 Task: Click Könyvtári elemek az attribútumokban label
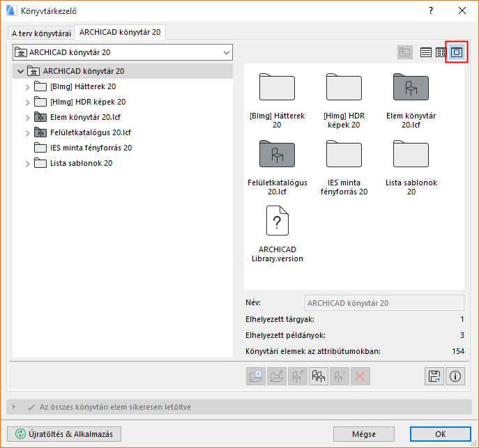[x=313, y=351]
